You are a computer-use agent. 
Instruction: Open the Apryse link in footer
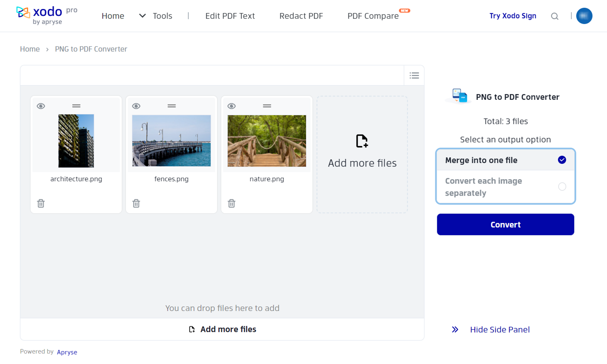coord(67,352)
